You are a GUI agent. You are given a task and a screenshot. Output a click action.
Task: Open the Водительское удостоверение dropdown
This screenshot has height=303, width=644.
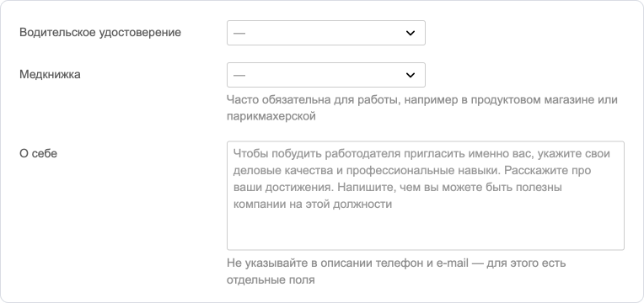tap(325, 33)
